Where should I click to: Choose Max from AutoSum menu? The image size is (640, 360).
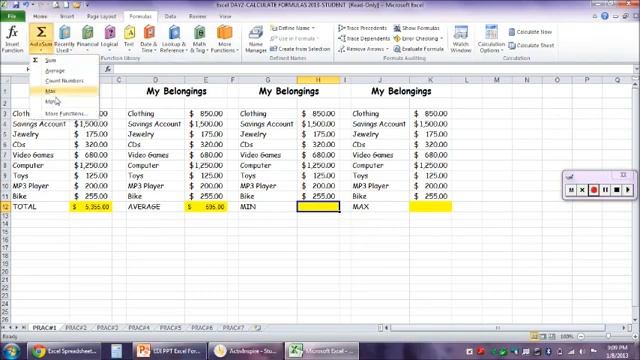(x=64, y=91)
